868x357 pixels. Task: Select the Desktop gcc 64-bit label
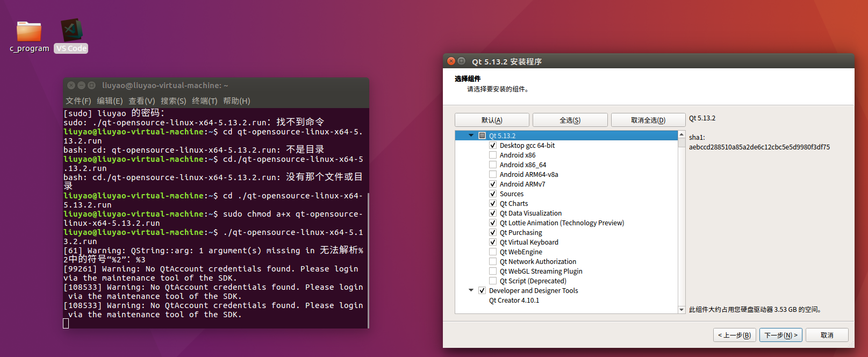[x=527, y=146]
